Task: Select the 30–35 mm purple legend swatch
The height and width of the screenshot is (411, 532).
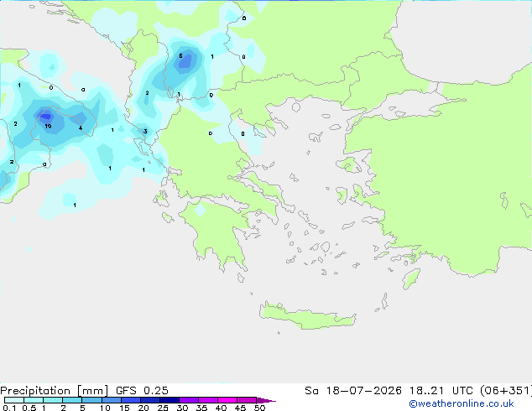Action: click(189, 400)
